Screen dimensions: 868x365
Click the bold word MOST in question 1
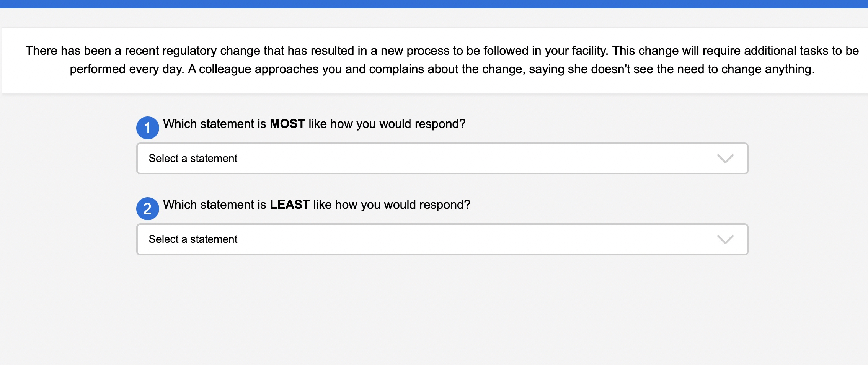287,124
